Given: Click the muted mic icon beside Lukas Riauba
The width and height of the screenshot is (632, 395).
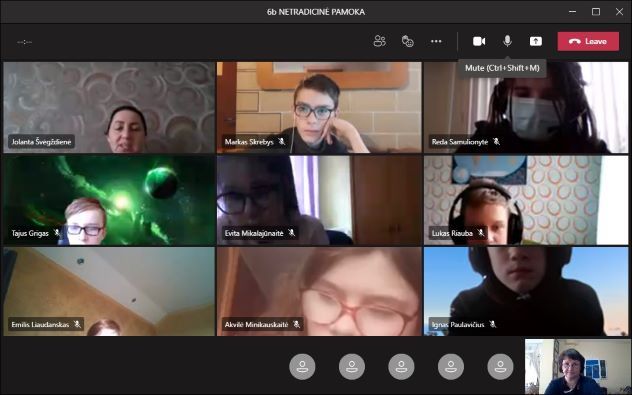Looking at the screenshot, I should point(481,233).
